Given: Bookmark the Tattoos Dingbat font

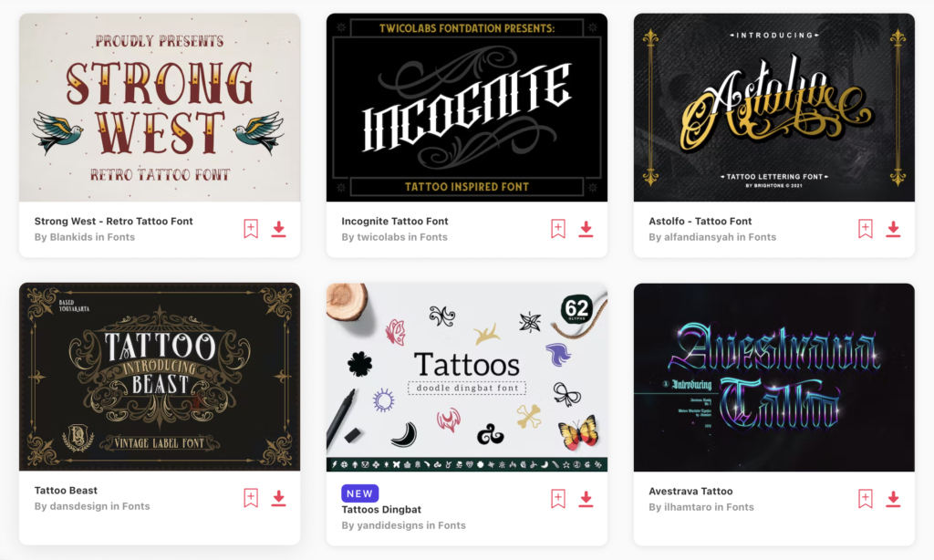Looking at the screenshot, I should (558, 499).
